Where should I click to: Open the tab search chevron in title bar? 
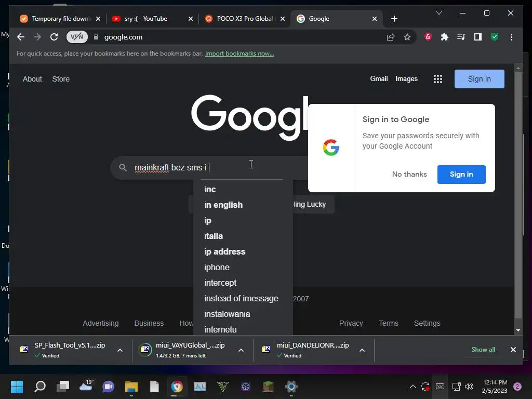tap(439, 13)
